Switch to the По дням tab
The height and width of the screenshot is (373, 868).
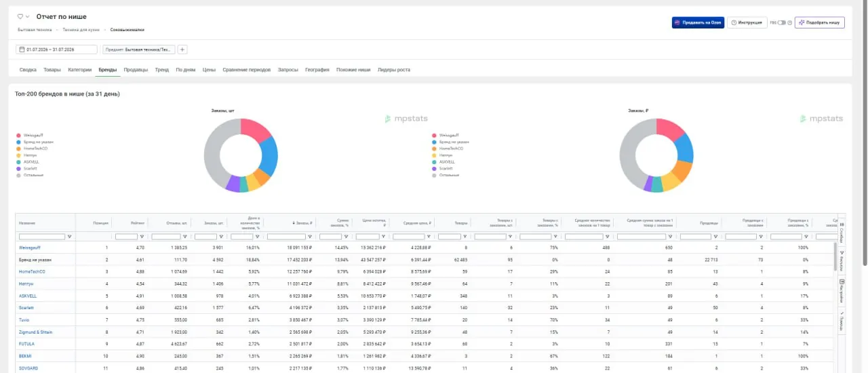coord(186,70)
